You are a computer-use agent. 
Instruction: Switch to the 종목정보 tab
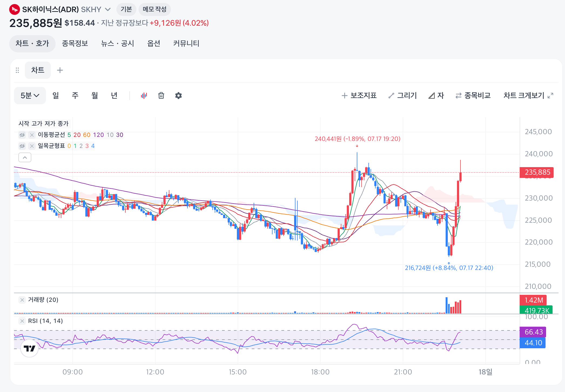75,43
